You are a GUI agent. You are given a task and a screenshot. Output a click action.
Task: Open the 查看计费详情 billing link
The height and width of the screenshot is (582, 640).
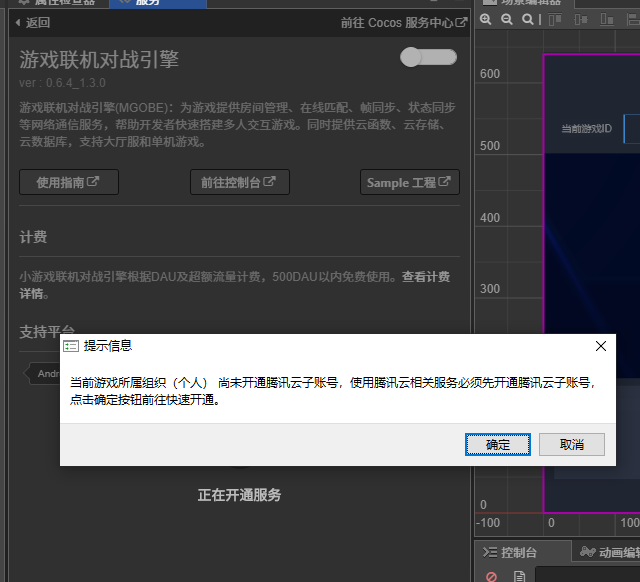[x=426, y=277]
